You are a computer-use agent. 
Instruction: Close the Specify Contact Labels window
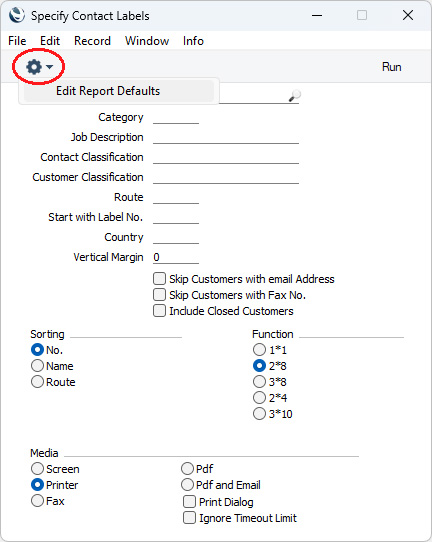408,15
